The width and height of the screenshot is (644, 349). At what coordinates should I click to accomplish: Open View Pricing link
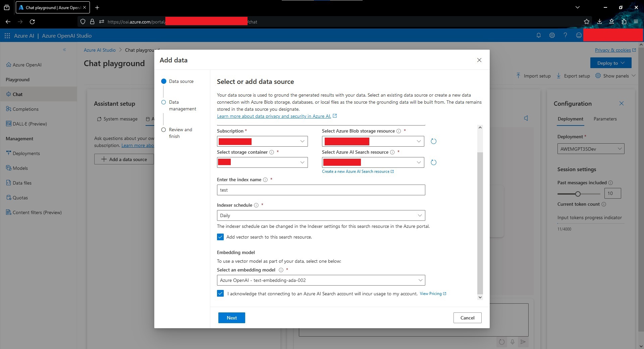point(433,294)
